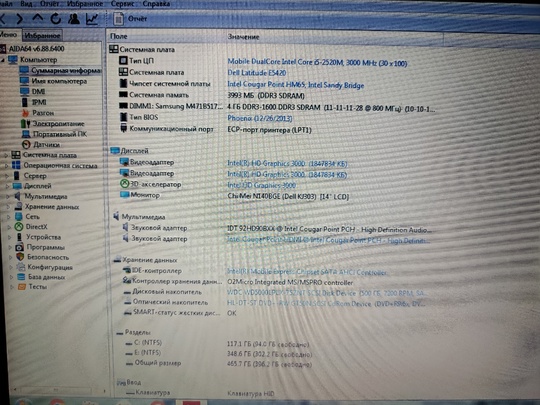The image size is (540, 405).
Task: Click the Тесты icon in tree
Action: pyautogui.click(x=22, y=287)
